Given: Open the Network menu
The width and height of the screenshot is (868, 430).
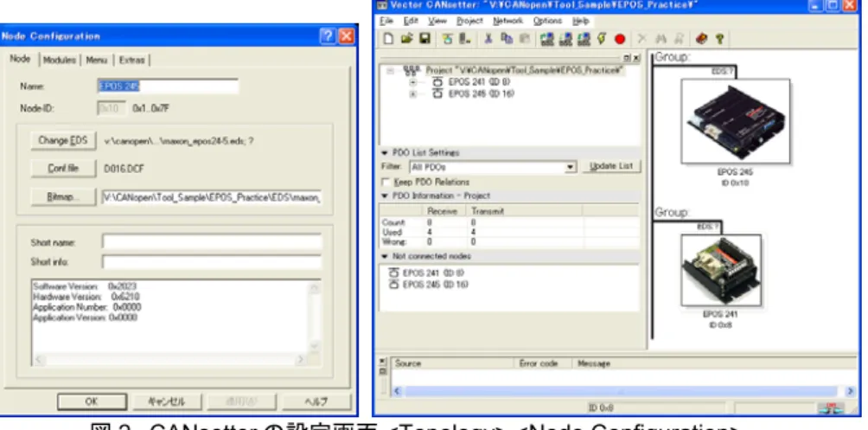Looking at the screenshot, I should [x=507, y=21].
